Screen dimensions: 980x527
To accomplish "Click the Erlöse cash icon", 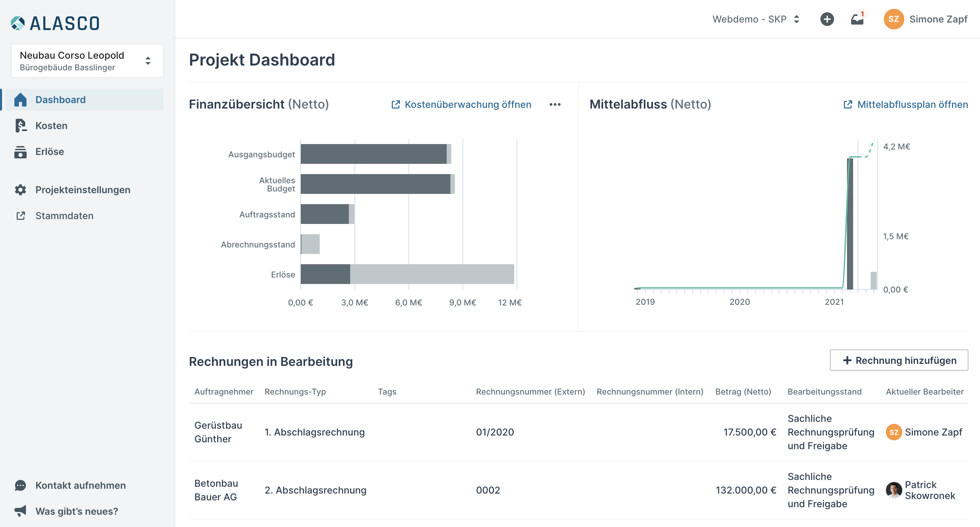I will [20, 152].
